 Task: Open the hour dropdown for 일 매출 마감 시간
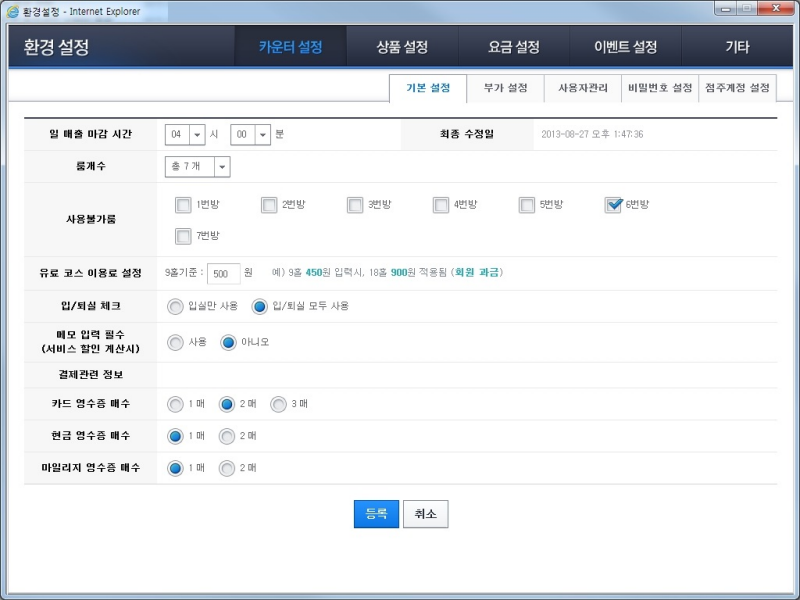point(195,132)
